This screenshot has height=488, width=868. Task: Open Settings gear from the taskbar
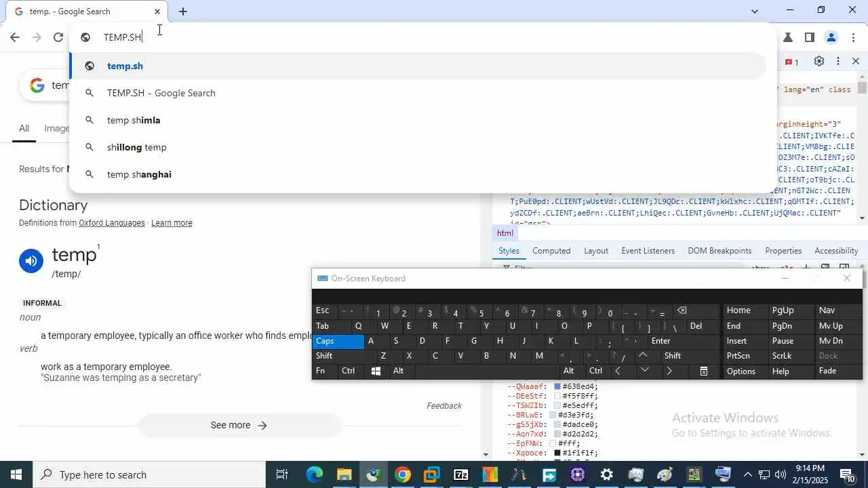(x=607, y=474)
